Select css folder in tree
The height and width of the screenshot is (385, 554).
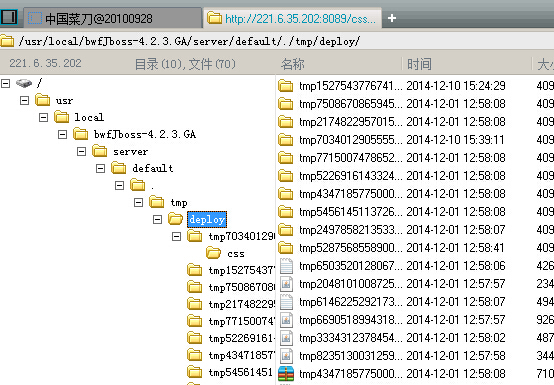click(236, 254)
